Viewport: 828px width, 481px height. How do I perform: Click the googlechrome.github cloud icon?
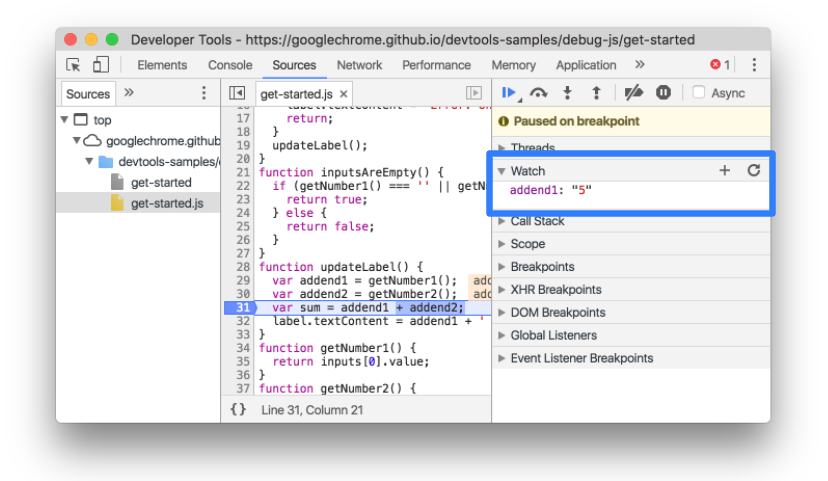click(x=92, y=140)
